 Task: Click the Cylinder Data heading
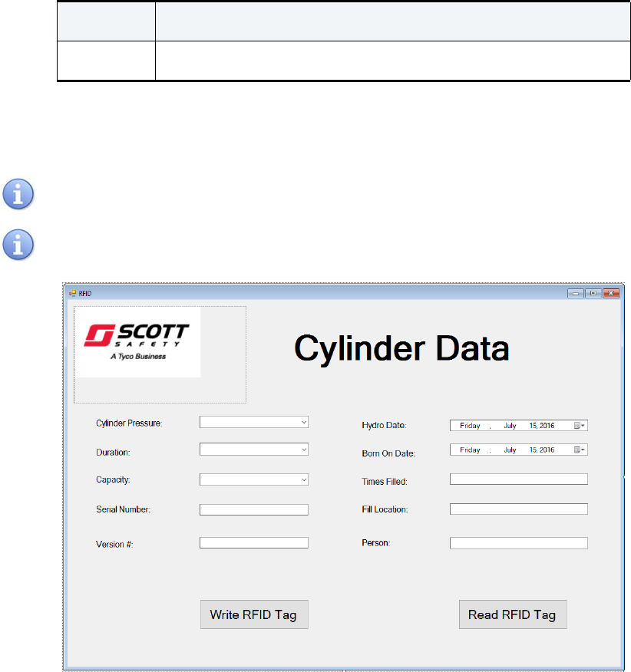(401, 349)
